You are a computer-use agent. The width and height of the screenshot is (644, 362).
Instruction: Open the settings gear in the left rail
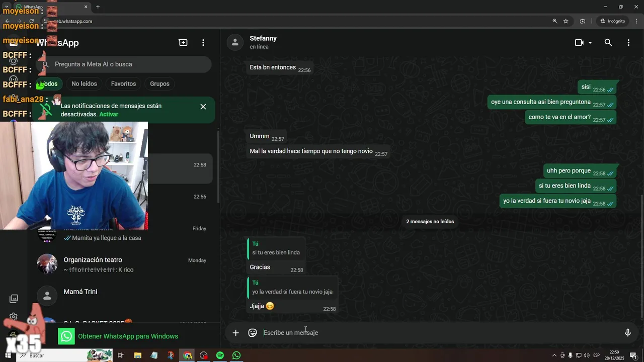14,317
